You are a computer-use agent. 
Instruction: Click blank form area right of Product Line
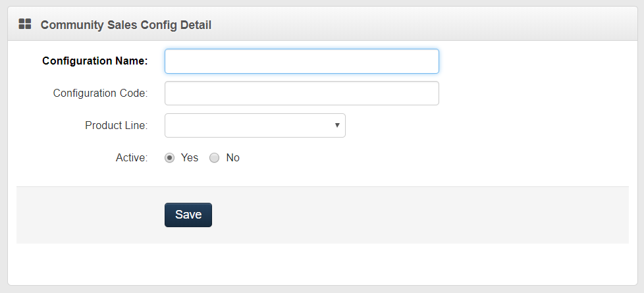click(x=487, y=126)
